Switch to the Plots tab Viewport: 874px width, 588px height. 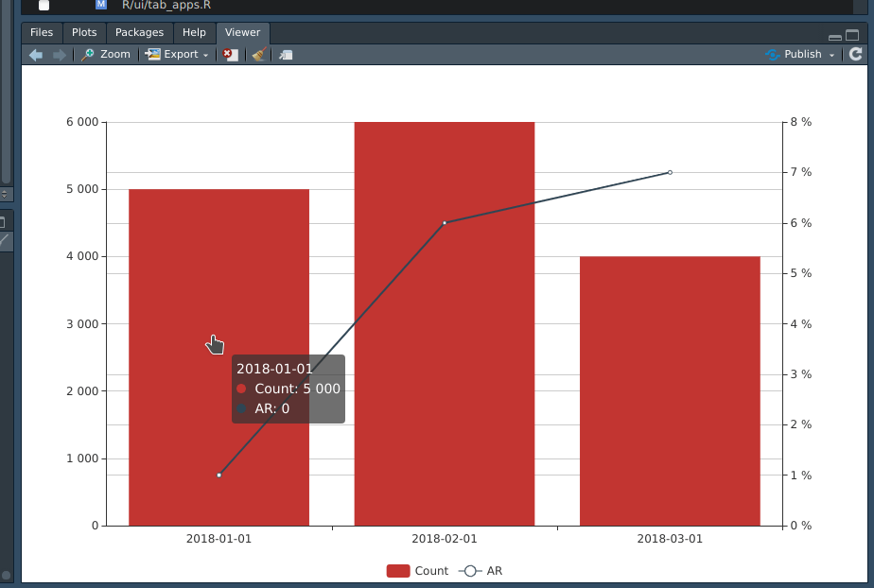84,32
